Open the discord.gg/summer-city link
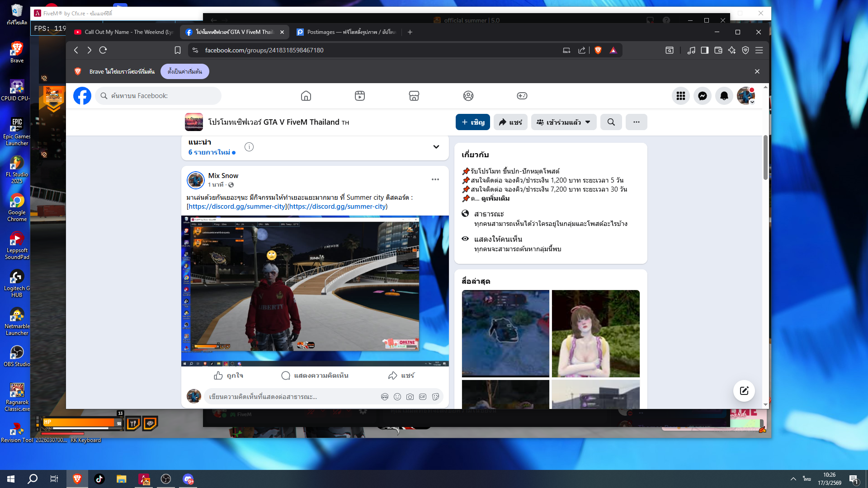 coord(237,206)
